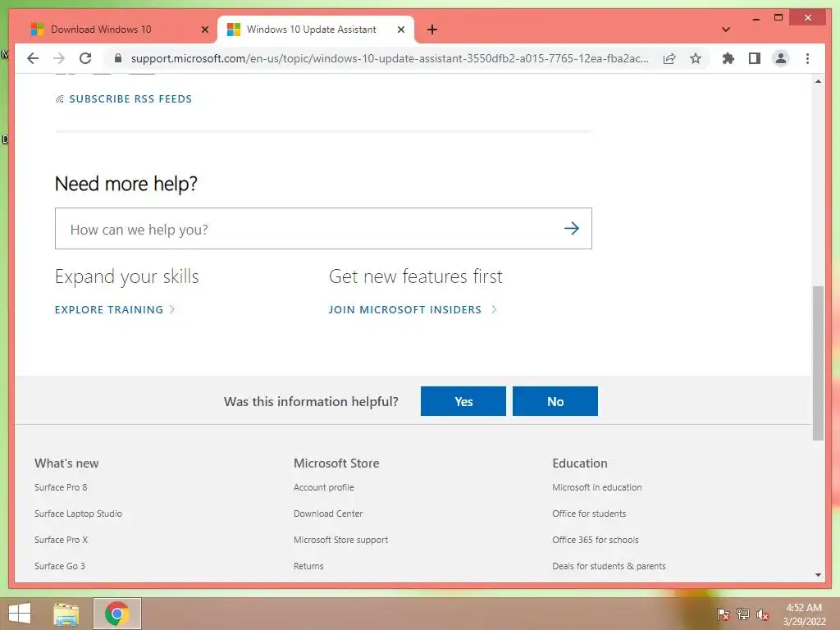
Task: Open File Explorer from taskbar
Action: [66, 614]
